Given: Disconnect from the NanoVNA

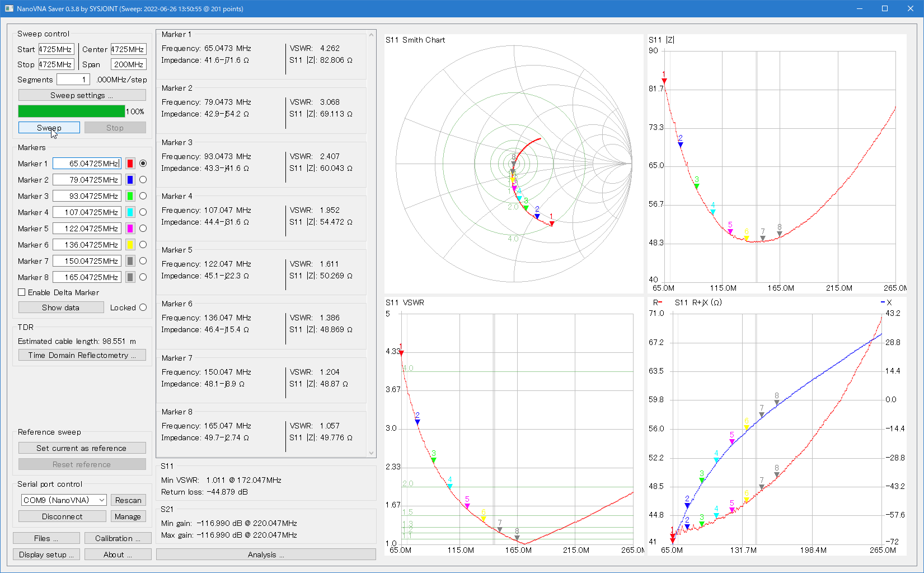Looking at the screenshot, I should (x=62, y=516).
